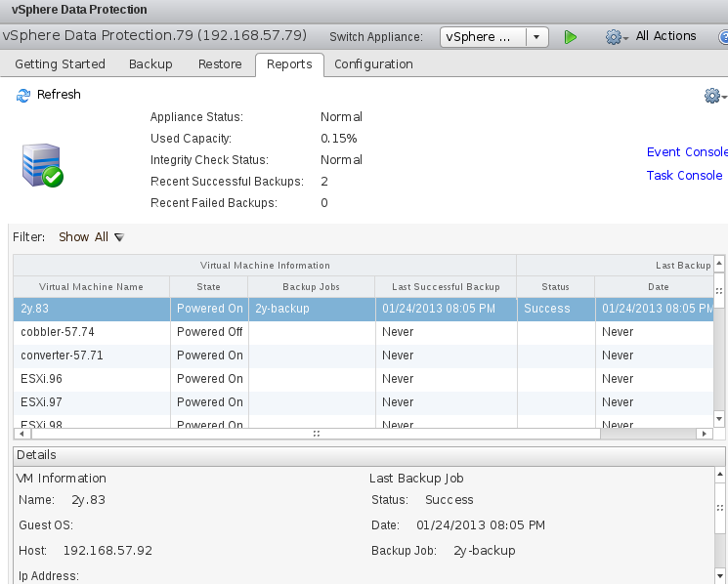
Task: Click table horizontal scrollbar right arrow
Action: [x=704, y=434]
